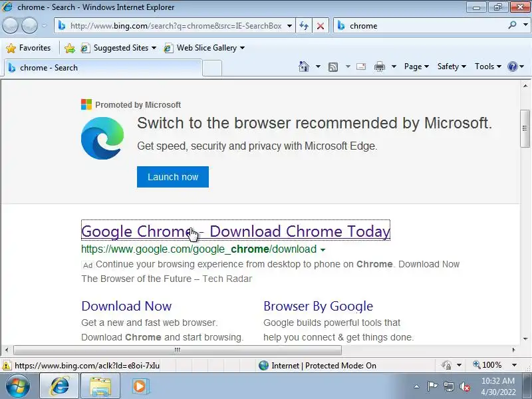Click the Print icon
This screenshot has width=532, height=399.
[x=380, y=66]
